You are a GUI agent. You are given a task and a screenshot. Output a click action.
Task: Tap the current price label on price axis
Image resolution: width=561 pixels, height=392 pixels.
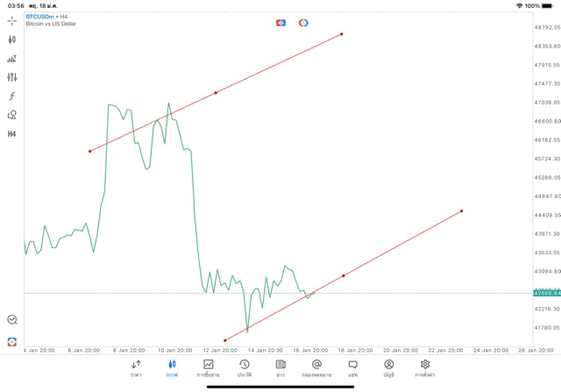click(x=546, y=293)
